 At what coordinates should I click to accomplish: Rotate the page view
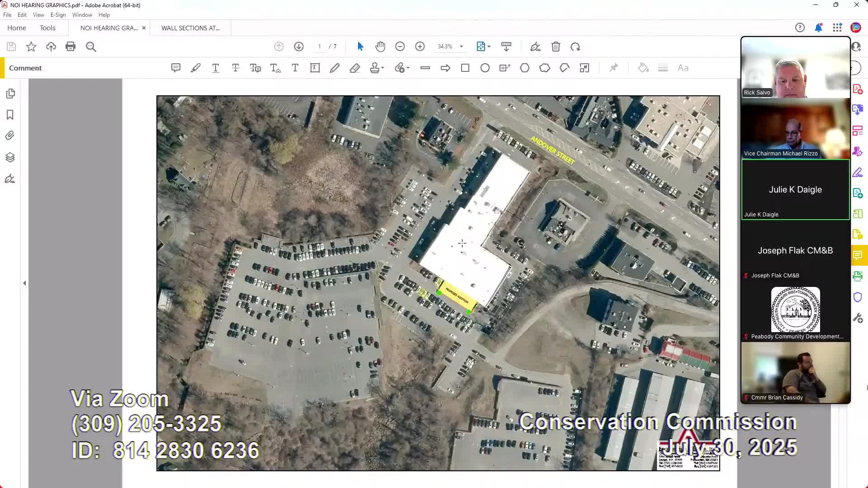[576, 47]
